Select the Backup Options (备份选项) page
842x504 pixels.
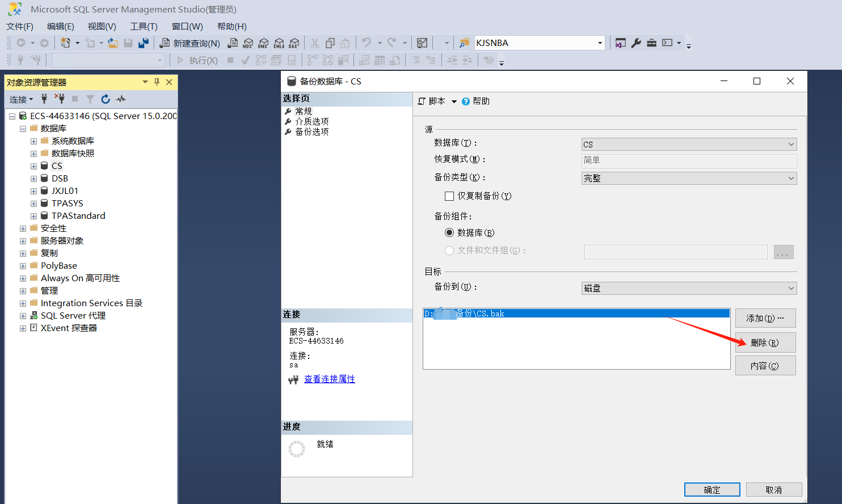(x=312, y=132)
